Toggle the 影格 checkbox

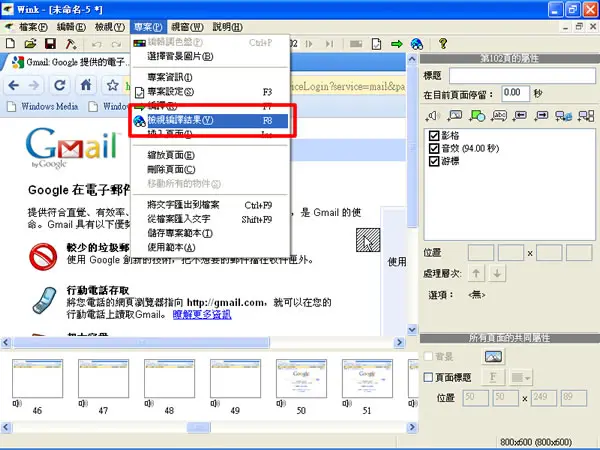click(x=434, y=135)
